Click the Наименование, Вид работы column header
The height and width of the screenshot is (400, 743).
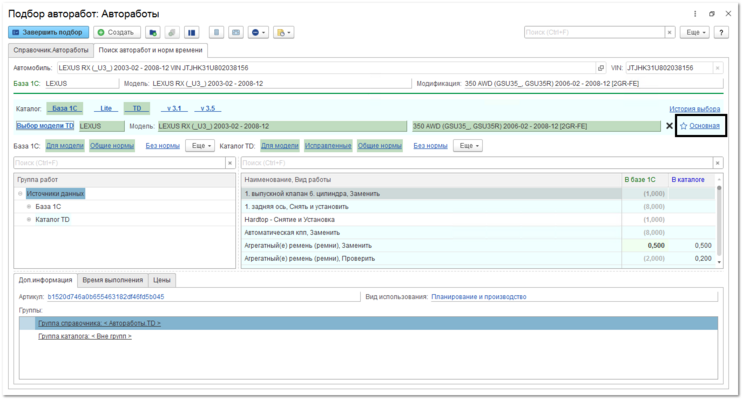(x=431, y=180)
